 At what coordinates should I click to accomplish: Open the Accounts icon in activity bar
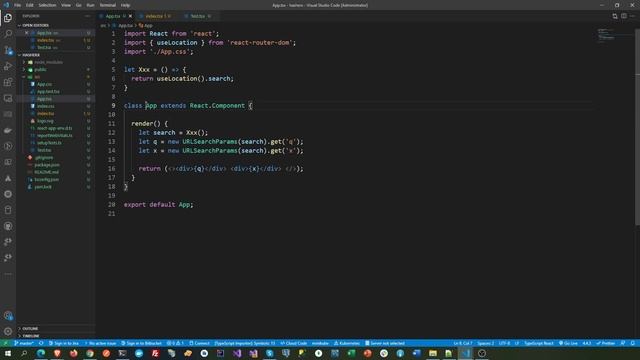point(8,316)
